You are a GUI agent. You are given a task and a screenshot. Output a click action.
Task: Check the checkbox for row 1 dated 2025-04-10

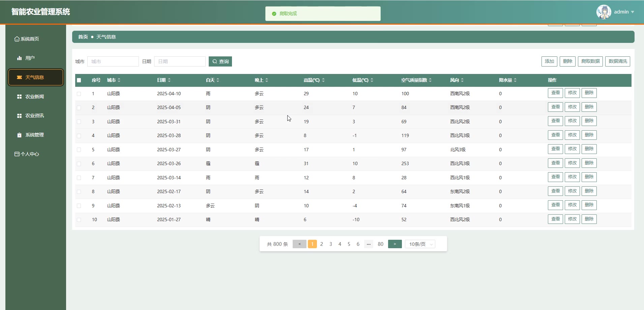(x=79, y=94)
